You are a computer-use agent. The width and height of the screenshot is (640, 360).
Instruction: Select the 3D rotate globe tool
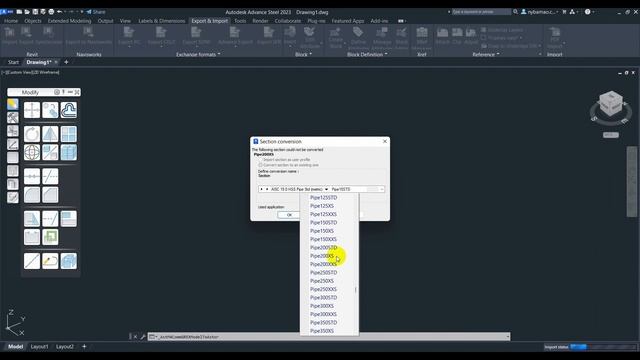(x=32, y=152)
